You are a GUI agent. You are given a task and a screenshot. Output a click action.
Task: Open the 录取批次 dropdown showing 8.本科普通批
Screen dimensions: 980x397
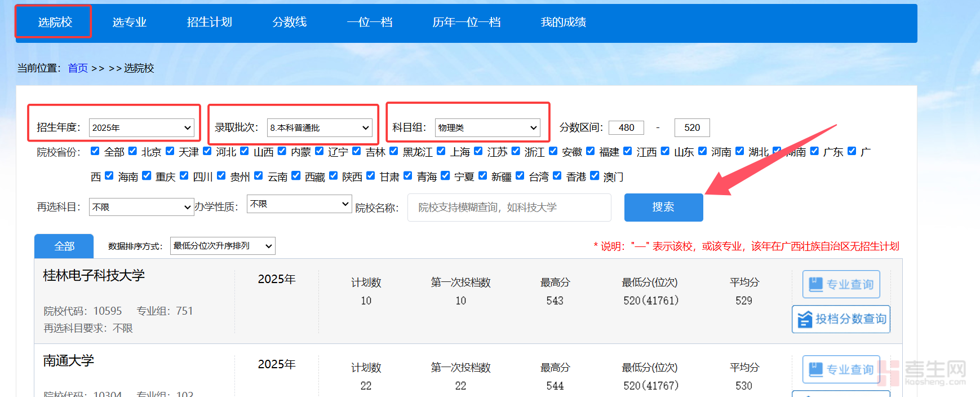point(320,128)
